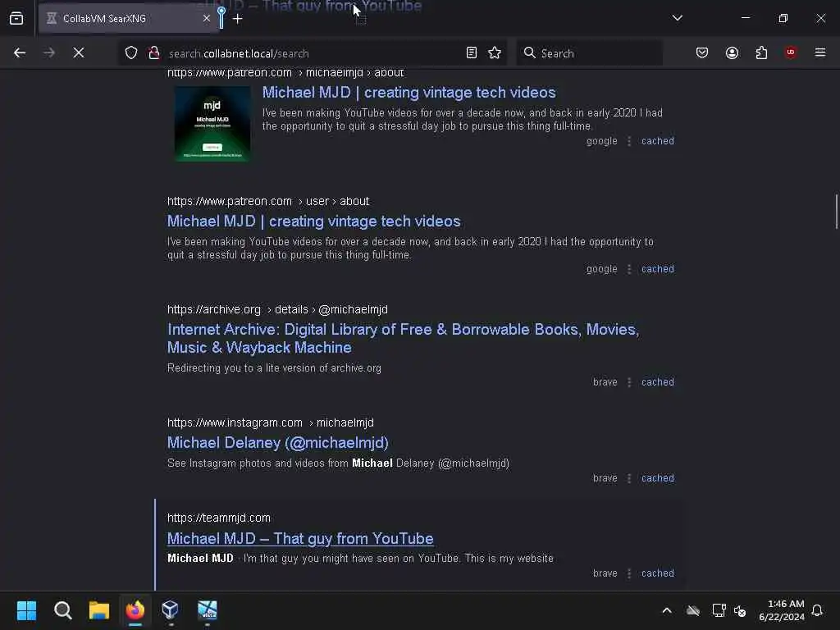Open cached link for first Patreon result

pyautogui.click(x=658, y=141)
